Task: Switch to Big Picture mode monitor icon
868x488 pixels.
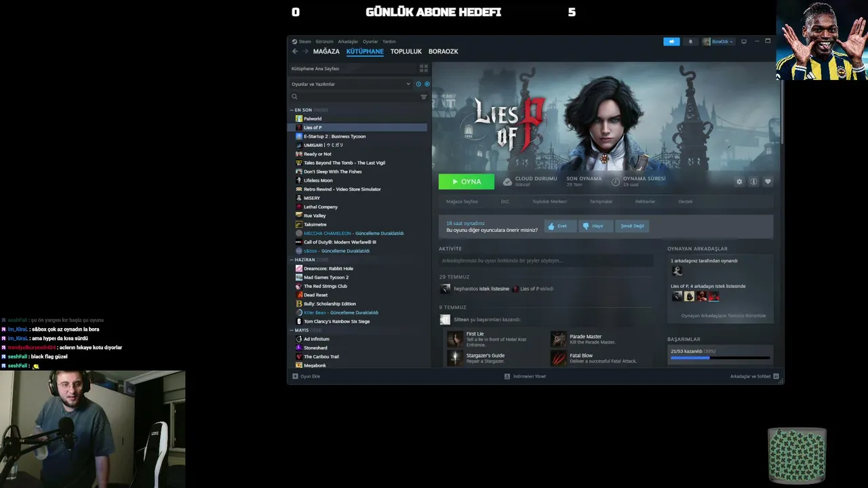Action: point(744,41)
